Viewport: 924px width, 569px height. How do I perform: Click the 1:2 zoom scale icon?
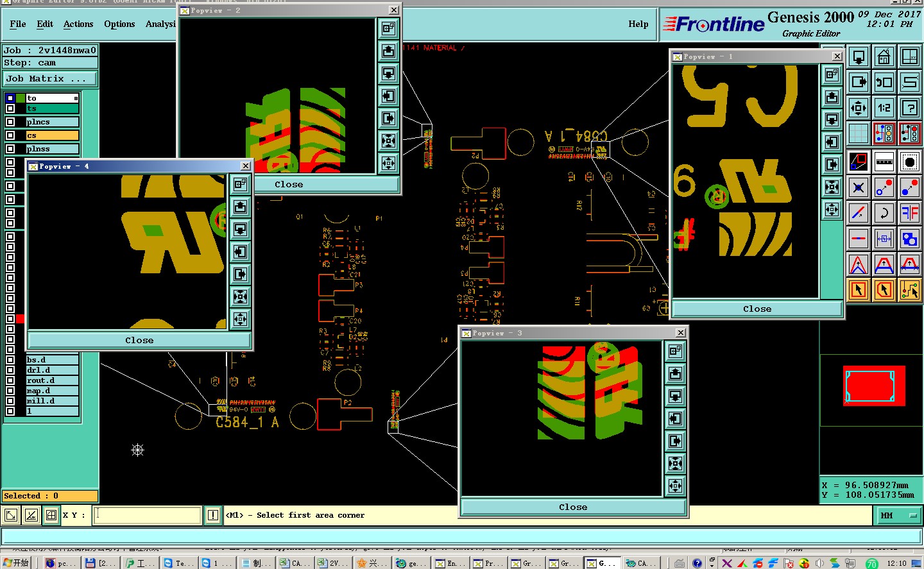pyautogui.click(x=884, y=108)
